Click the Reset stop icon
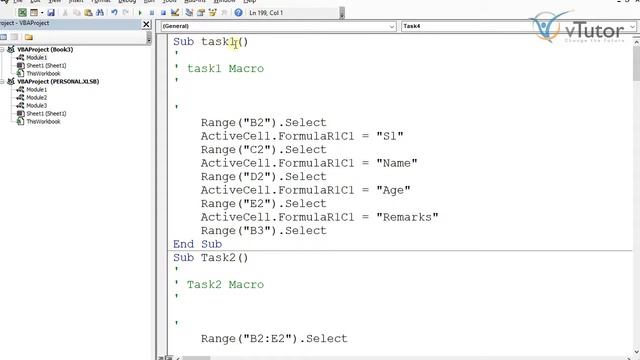This screenshot has height=360, width=640. 163,13
